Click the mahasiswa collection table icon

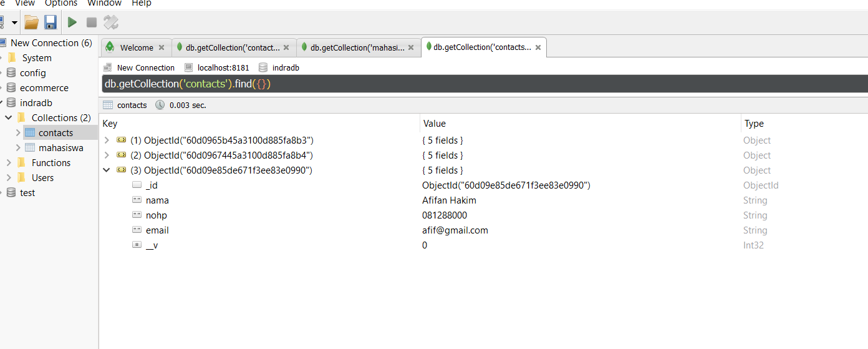(x=30, y=148)
